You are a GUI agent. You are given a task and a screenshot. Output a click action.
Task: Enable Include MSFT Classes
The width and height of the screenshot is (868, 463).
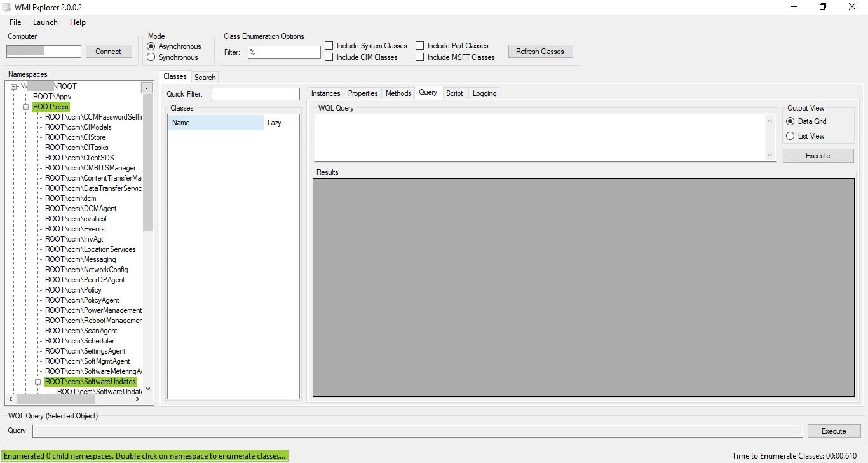[x=420, y=57]
